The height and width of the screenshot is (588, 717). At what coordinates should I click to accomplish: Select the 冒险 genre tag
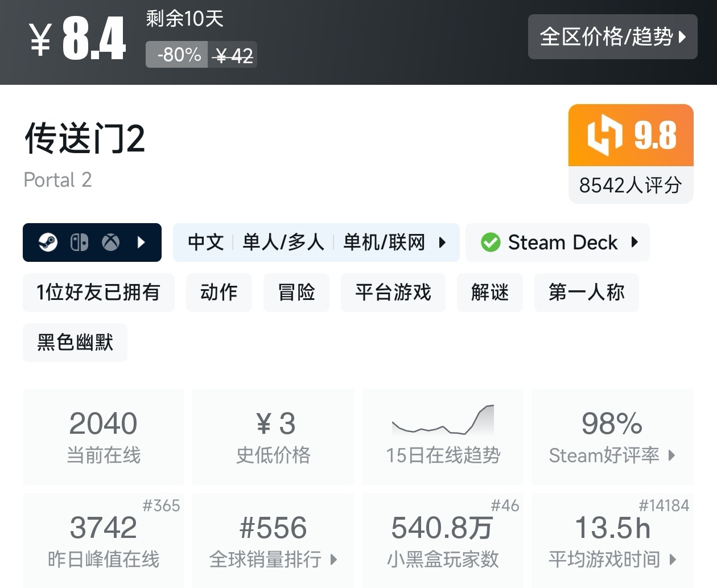coord(296,293)
